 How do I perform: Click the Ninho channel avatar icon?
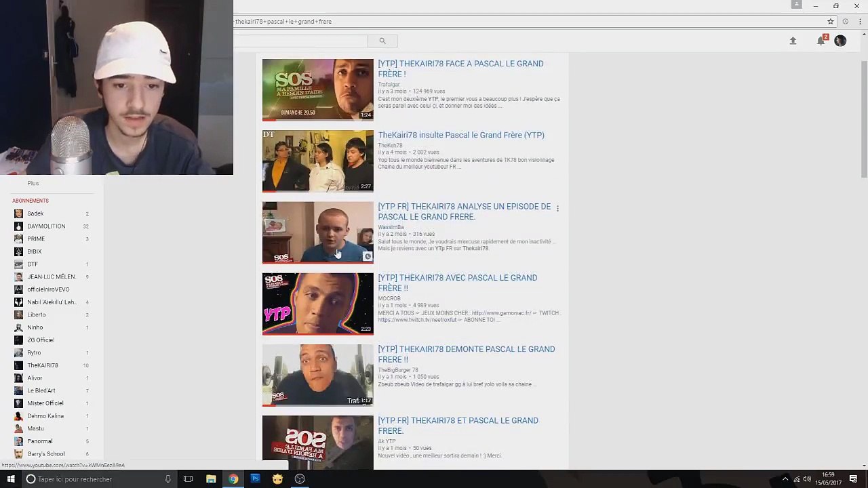pos(19,327)
